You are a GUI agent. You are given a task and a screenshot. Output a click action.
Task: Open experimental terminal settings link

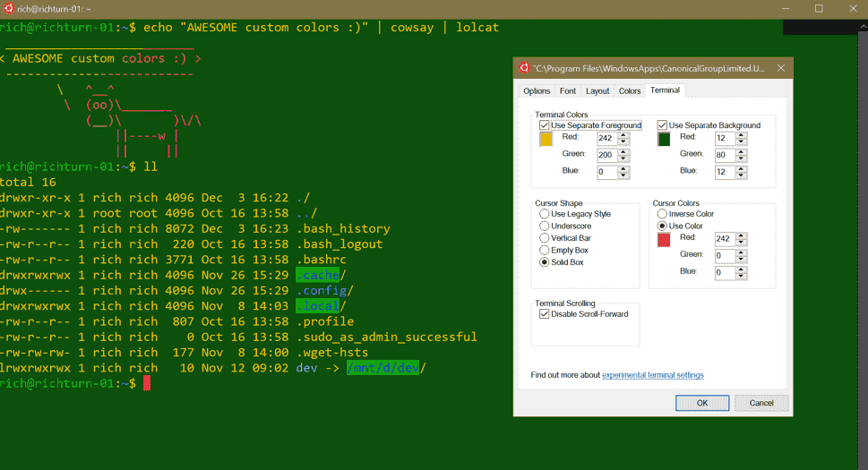coord(653,375)
